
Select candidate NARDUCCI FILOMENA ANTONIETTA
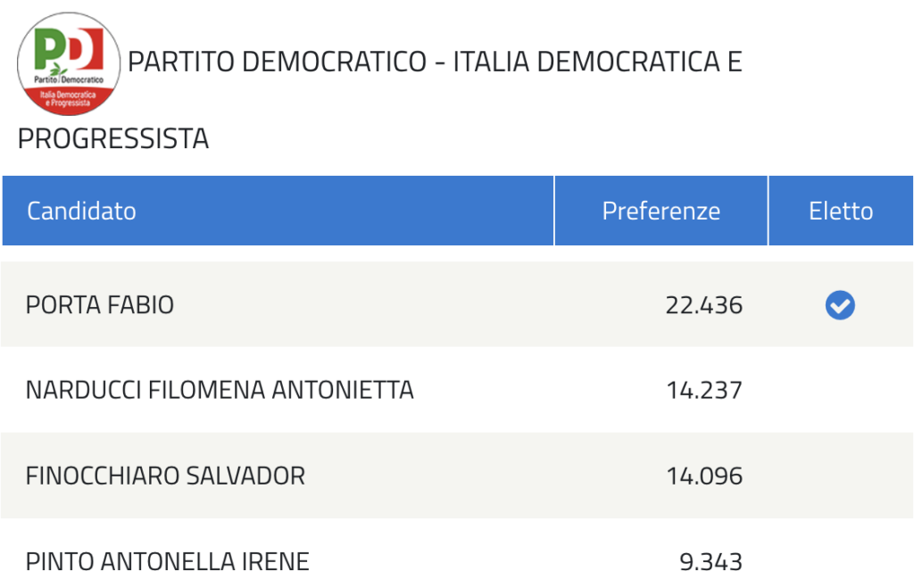tap(220, 391)
